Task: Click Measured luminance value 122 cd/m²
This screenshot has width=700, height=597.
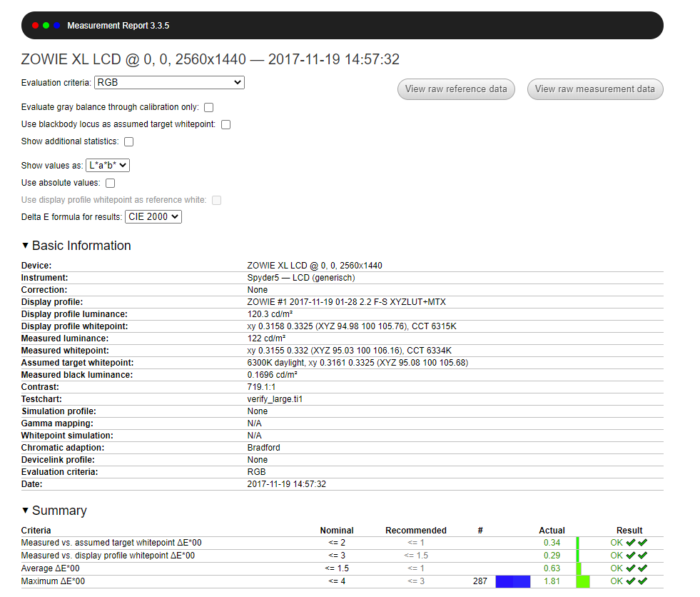Action: click(266, 338)
